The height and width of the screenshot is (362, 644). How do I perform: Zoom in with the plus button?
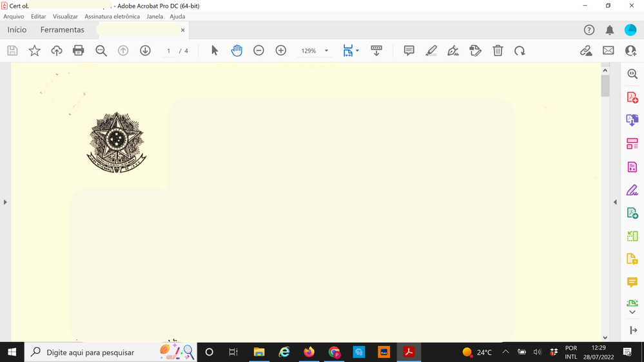click(x=281, y=50)
